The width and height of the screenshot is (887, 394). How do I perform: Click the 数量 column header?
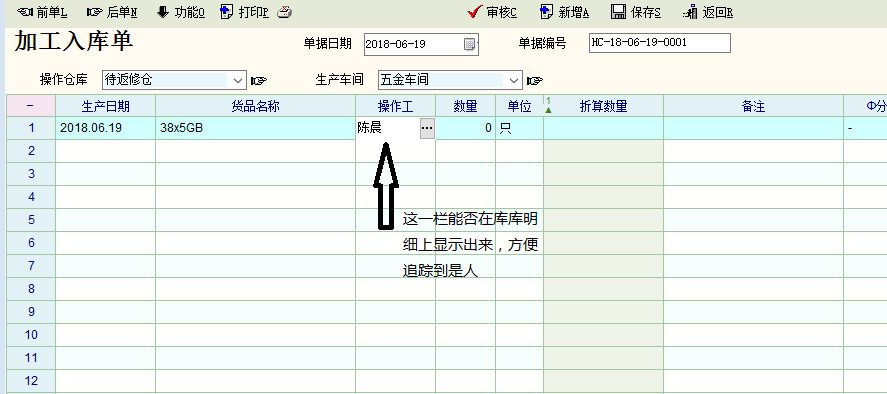(x=466, y=106)
